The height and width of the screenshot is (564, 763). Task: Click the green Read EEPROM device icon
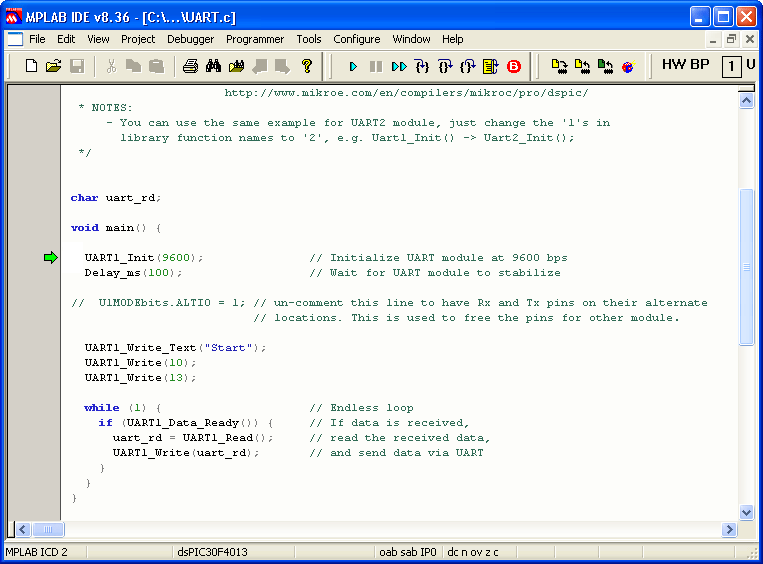[605, 66]
